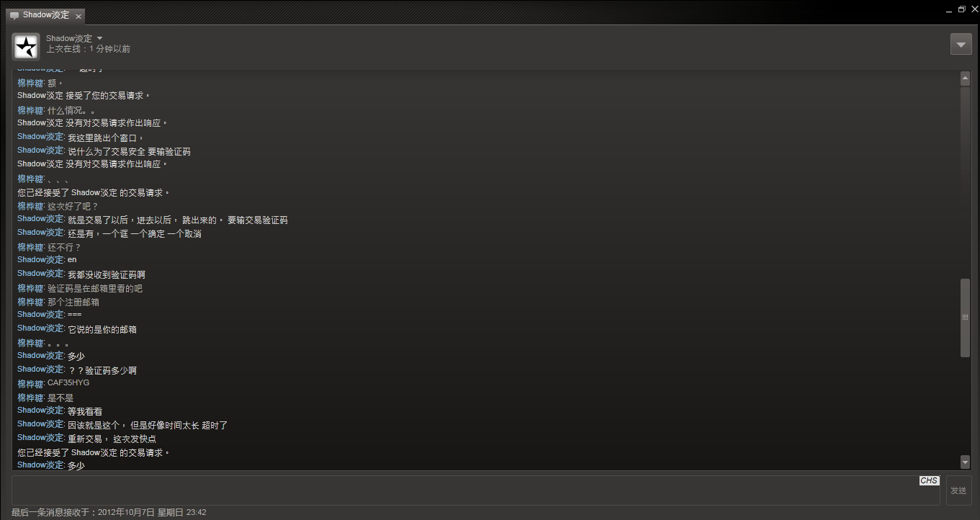The image size is (980, 520).
Task: Restore down the chat window
Action: pos(961,9)
